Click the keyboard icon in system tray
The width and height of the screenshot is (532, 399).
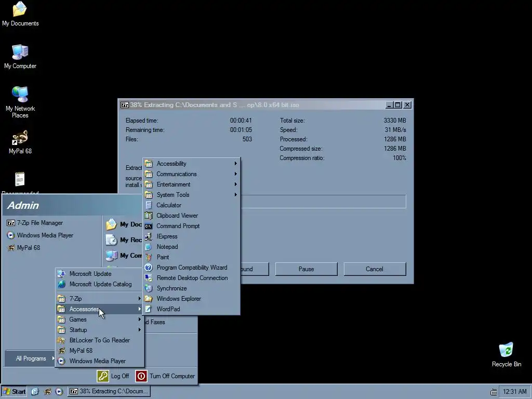(x=494, y=392)
